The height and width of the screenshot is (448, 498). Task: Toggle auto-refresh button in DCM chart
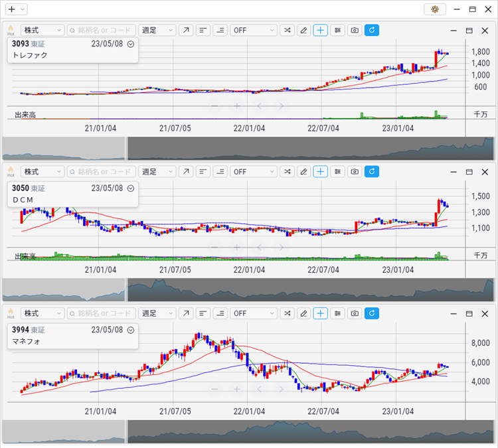(x=372, y=172)
